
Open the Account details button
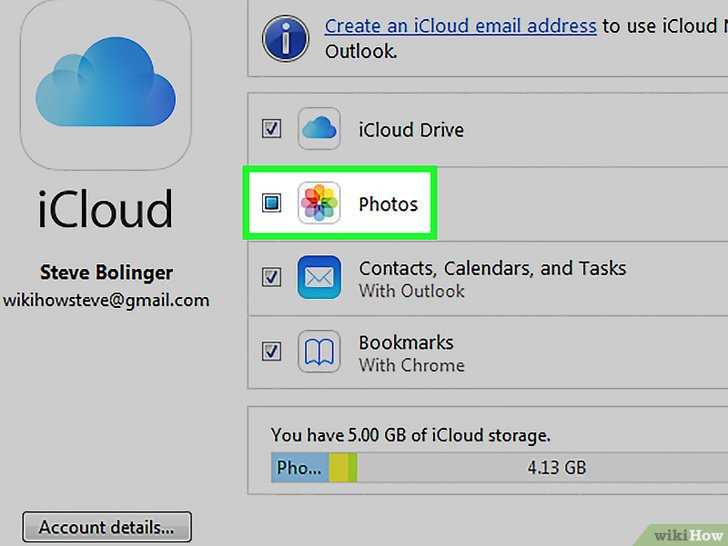point(107,527)
